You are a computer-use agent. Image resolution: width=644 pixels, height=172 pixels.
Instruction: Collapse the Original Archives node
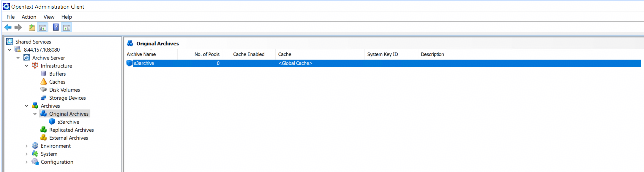(x=35, y=114)
